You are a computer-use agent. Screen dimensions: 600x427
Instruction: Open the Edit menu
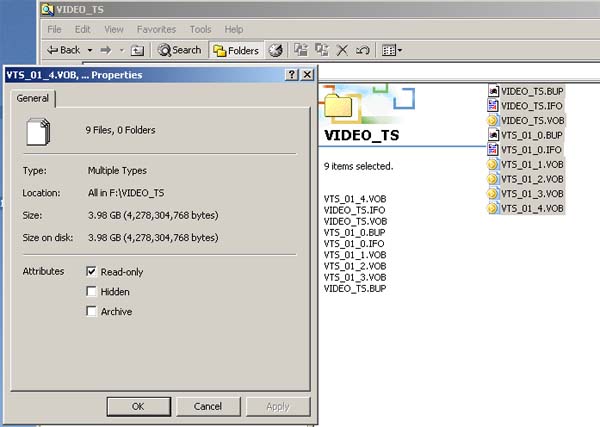(x=82, y=29)
